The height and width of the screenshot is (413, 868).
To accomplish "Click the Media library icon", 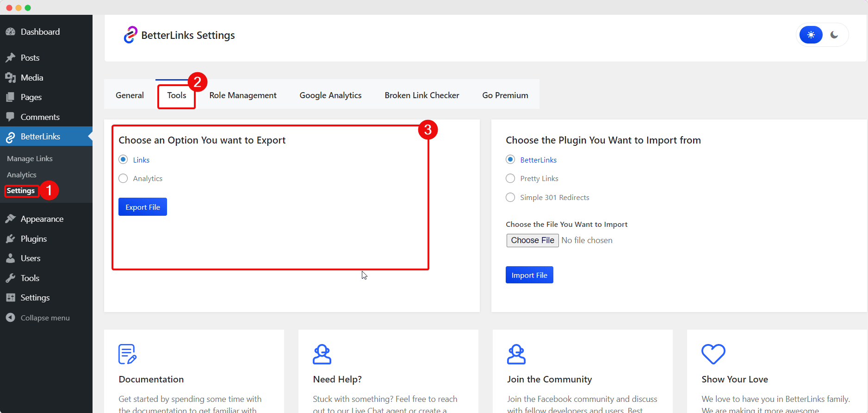I will point(10,78).
